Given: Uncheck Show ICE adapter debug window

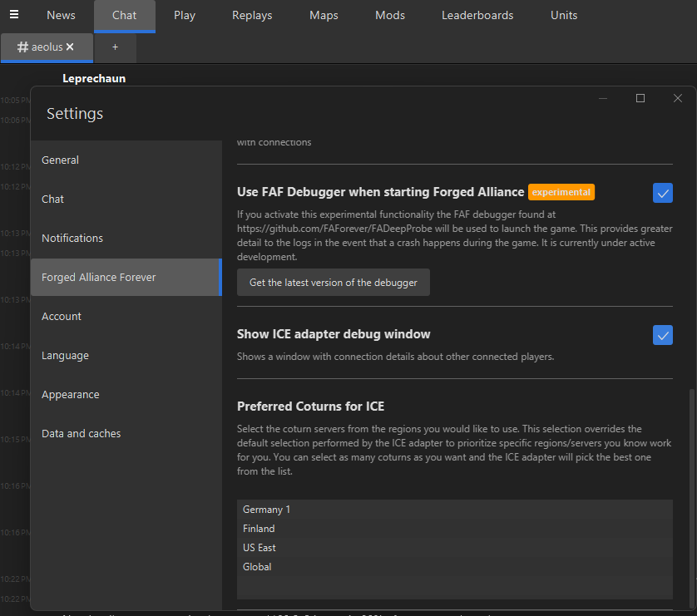Looking at the screenshot, I should pyautogui.click(x=662, y=335).
